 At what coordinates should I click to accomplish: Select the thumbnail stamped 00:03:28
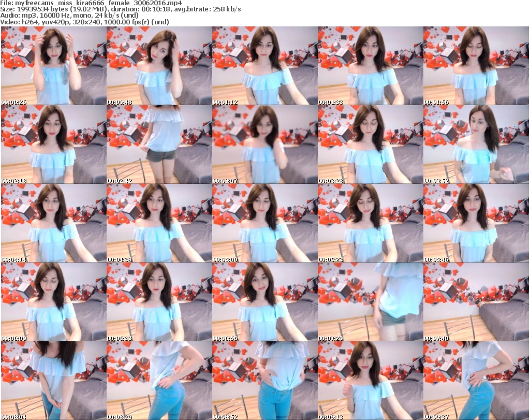(x=370, y=144)
